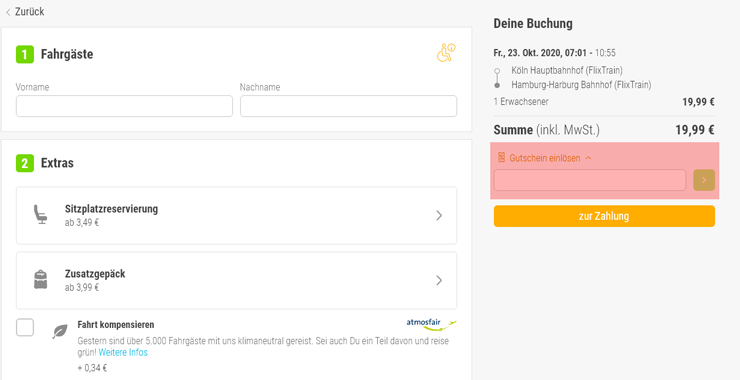Click the Zusatzgepäck title text
Image resolution: width=740 pixels, height=380 pixels.
coord(95,274)
